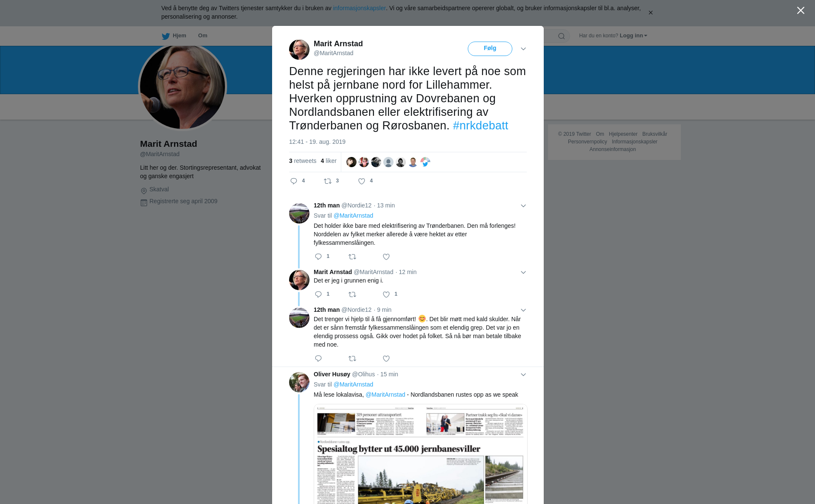Retweet Marit Arnstad's reply 'Det er jeg i grunnen enig i'
The width and height of the screenshot is (815, 504).
(x=352, y=294)
